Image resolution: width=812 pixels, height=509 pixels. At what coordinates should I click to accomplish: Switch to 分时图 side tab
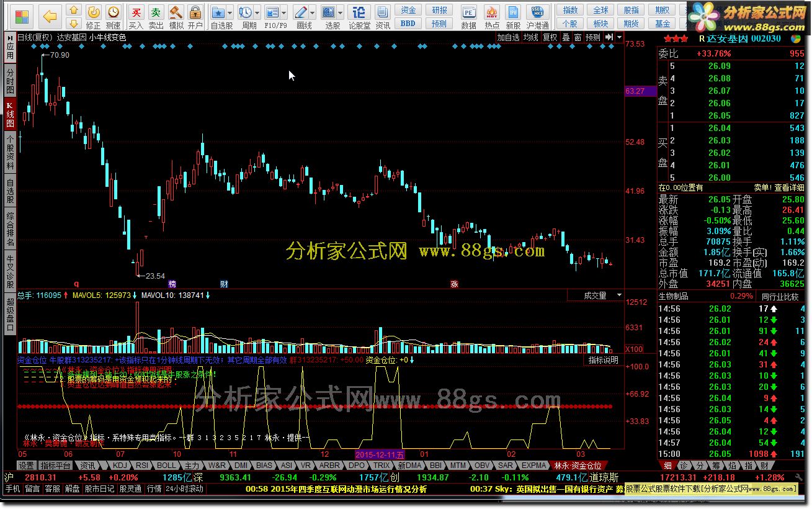[10, 80]
